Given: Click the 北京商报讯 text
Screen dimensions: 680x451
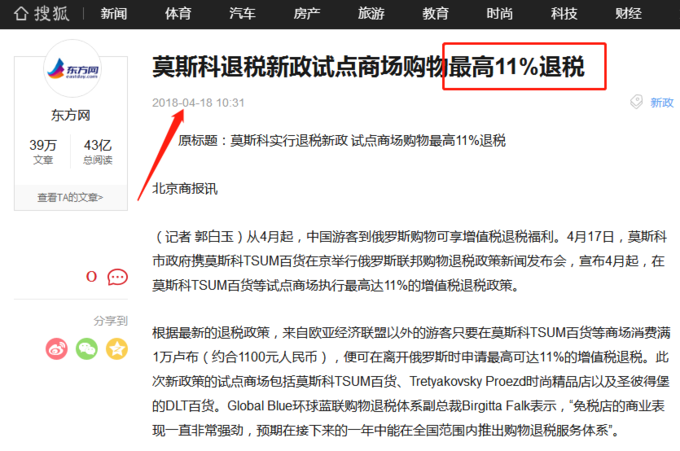Looking at the screenshot, I should tap(185, 189).
